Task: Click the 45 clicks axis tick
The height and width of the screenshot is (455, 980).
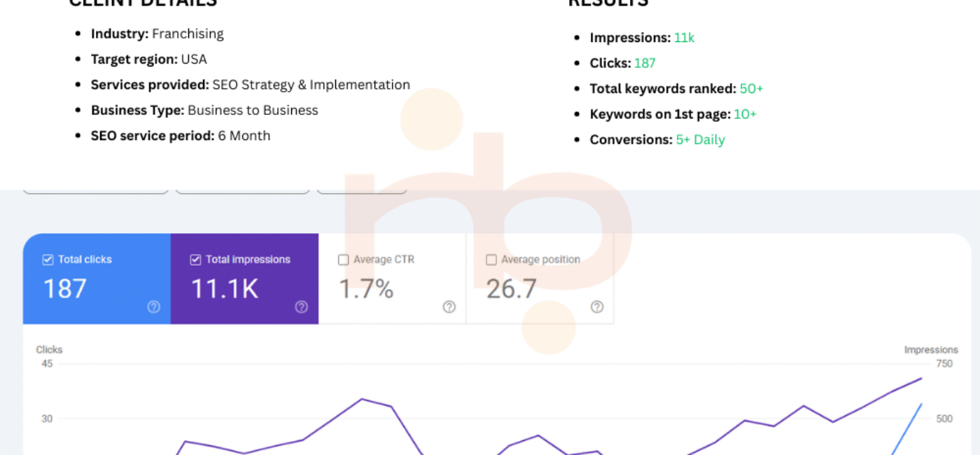Action: point(47,364)
